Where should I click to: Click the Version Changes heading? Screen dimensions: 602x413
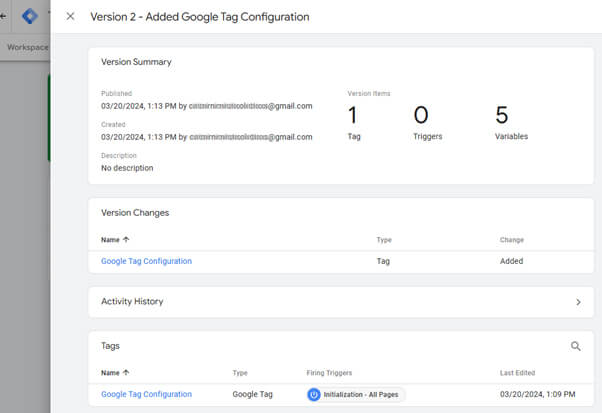(x=135, y=213)
